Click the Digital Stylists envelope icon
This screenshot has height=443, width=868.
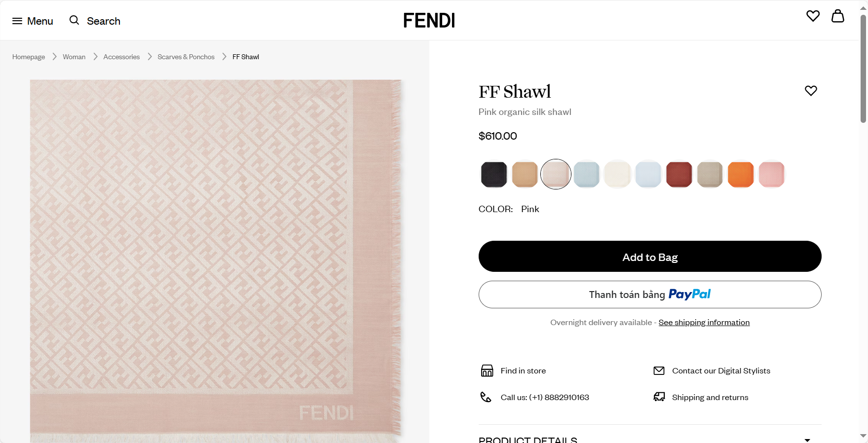pyautogui.click(x=659, y=370)
